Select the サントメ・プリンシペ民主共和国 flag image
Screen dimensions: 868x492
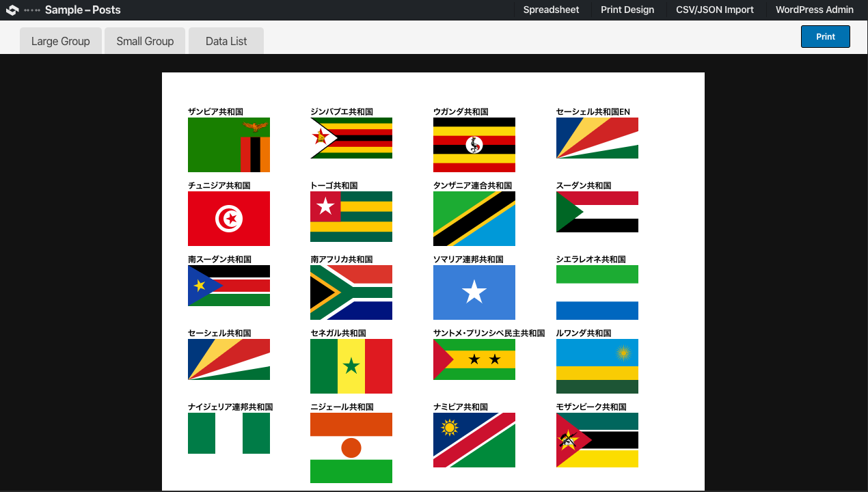tap(474, 359)
